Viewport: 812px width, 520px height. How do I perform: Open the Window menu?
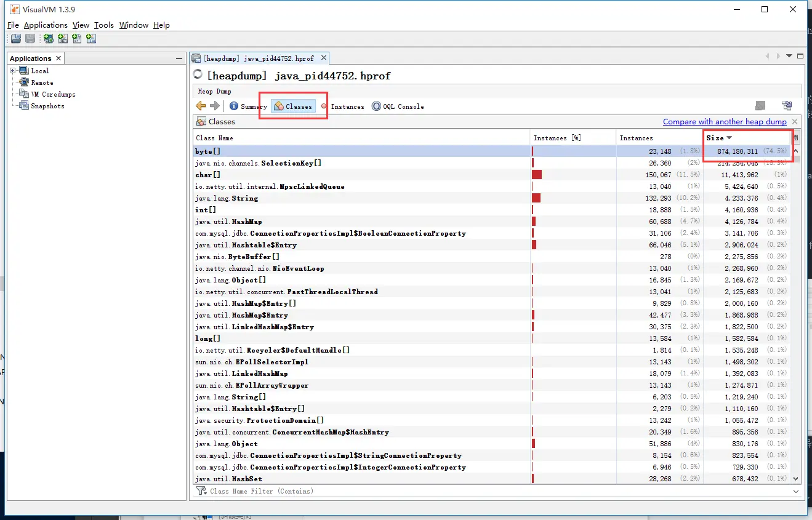[134, 25]
